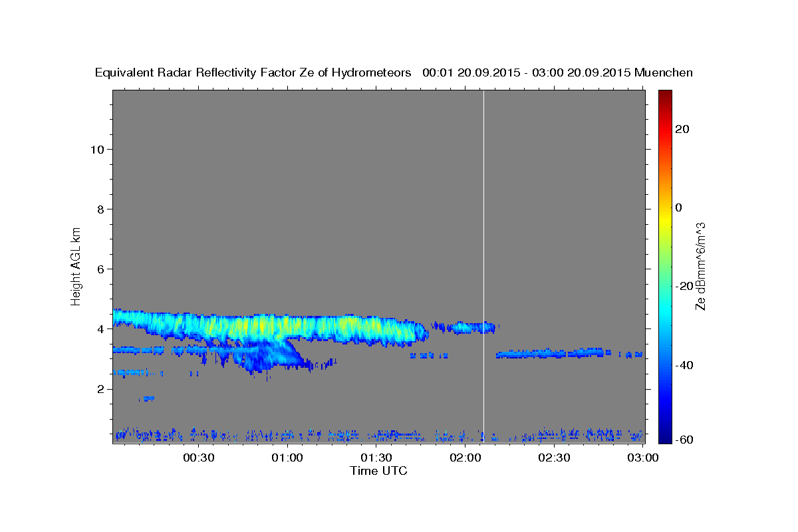Viewport: 798px width, 532px height.
Task: Click the dark blue bottom of the colorbar
Action: [666, 437]
